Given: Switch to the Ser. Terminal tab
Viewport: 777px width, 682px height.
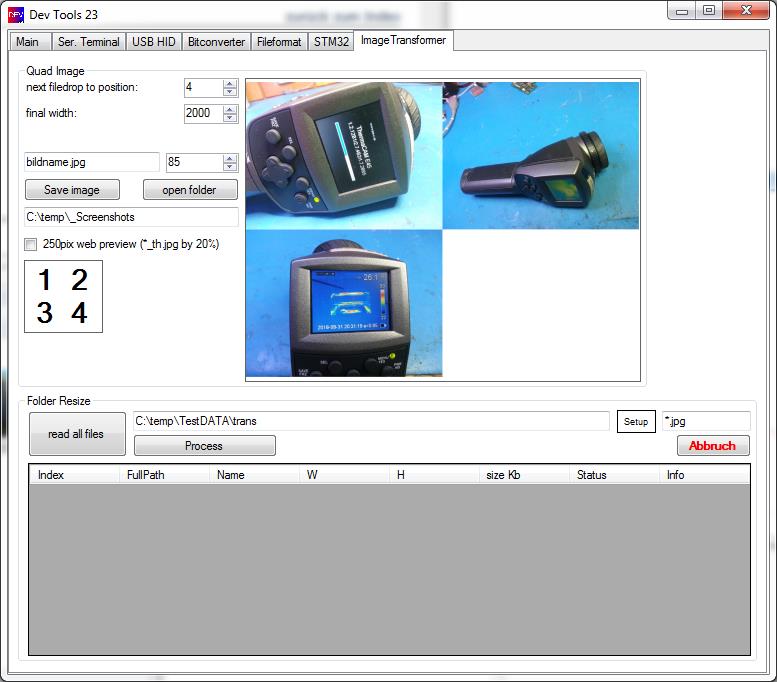Looking at the screenshot, I should tap(89, 42).
